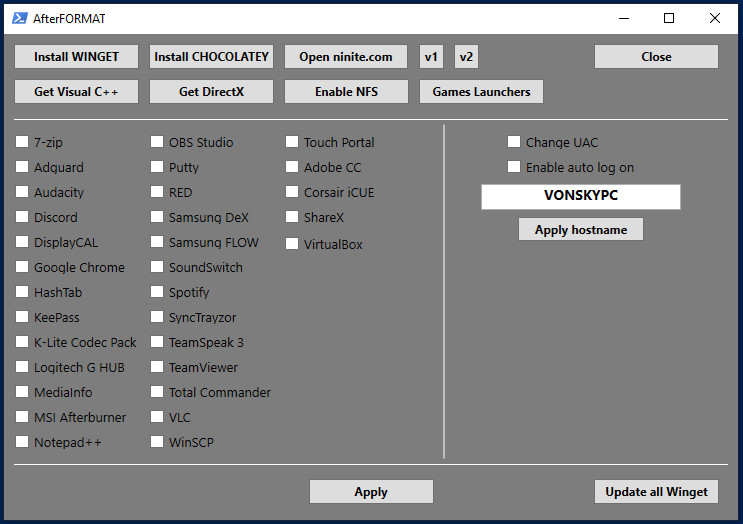743x524 pixels.
Task: Check the OBS Studio checkbox
Action: tap(157, 142)
